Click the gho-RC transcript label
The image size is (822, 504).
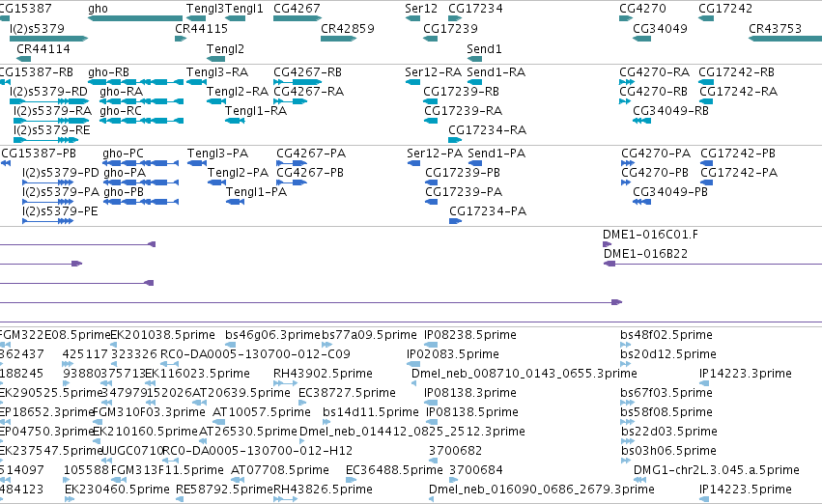121,110
